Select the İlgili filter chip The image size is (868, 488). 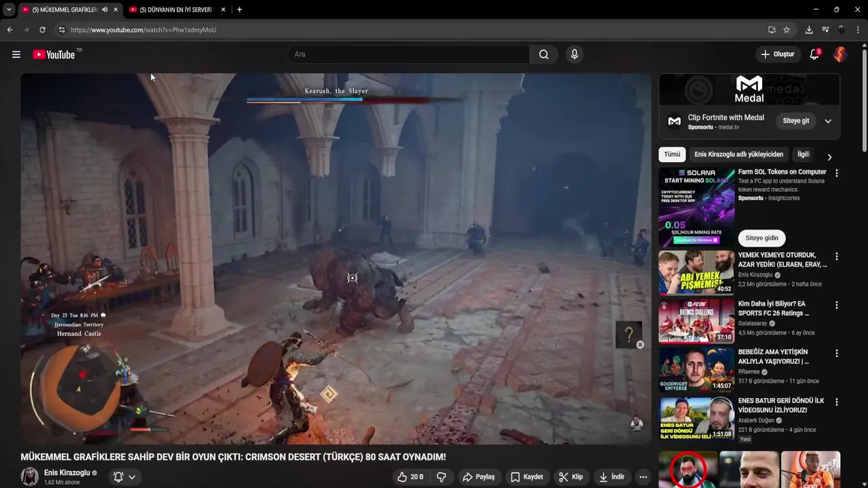pos(804,155)
